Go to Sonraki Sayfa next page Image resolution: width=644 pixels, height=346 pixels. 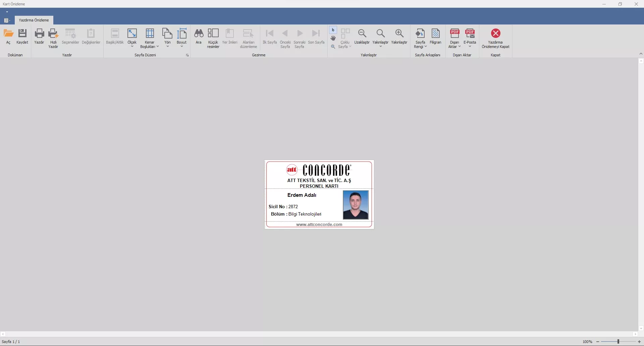coord(300,39)
